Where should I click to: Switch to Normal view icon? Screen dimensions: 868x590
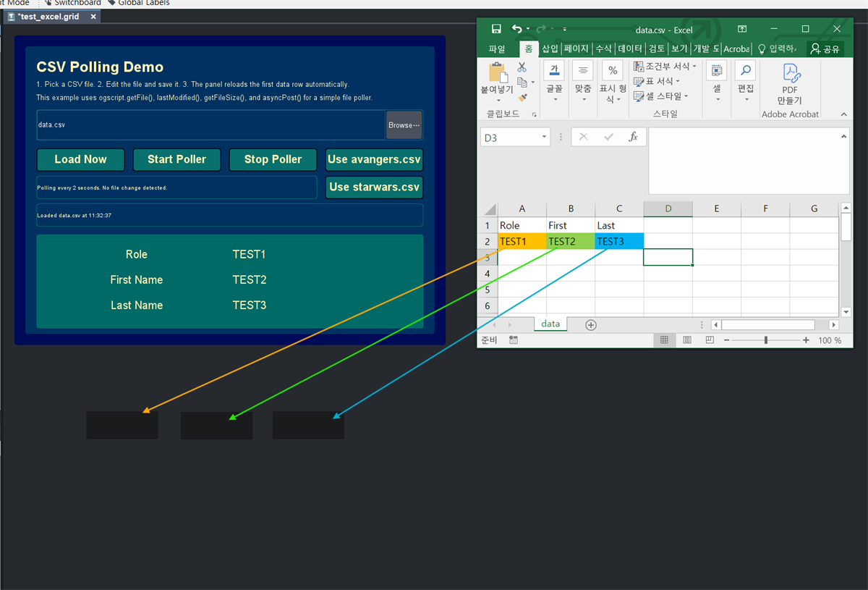click(x=664, y=340)
